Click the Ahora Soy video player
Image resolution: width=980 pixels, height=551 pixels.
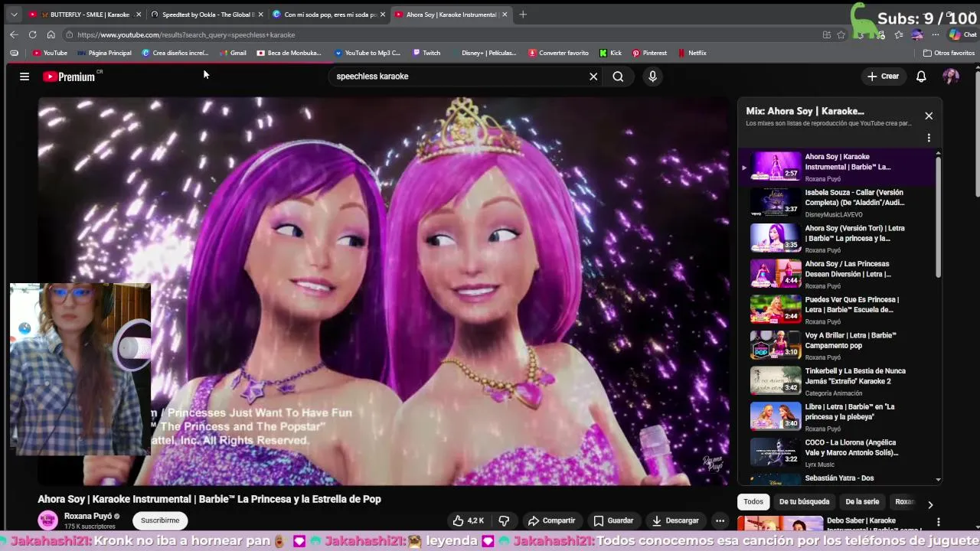tap(383, 291)
